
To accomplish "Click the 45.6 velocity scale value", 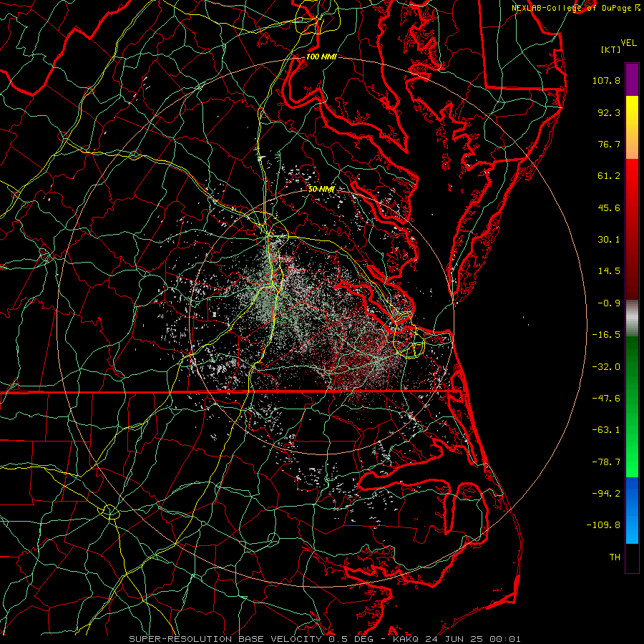I will (609, 208).
